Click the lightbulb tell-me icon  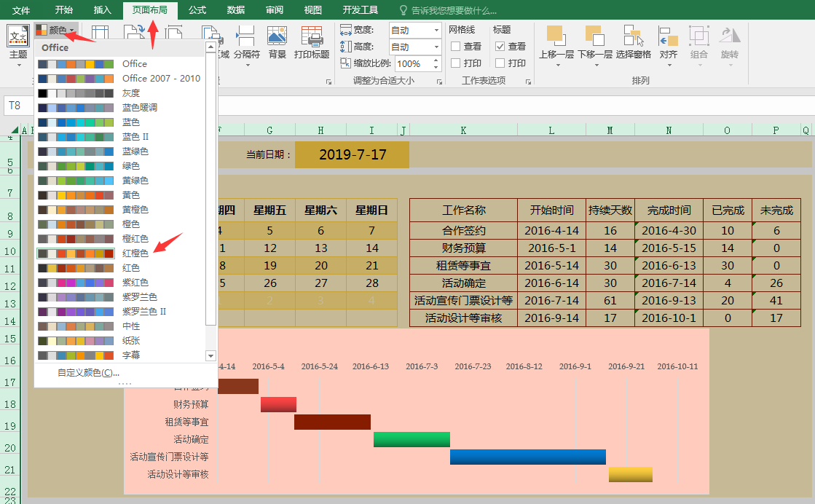point(403,10)
